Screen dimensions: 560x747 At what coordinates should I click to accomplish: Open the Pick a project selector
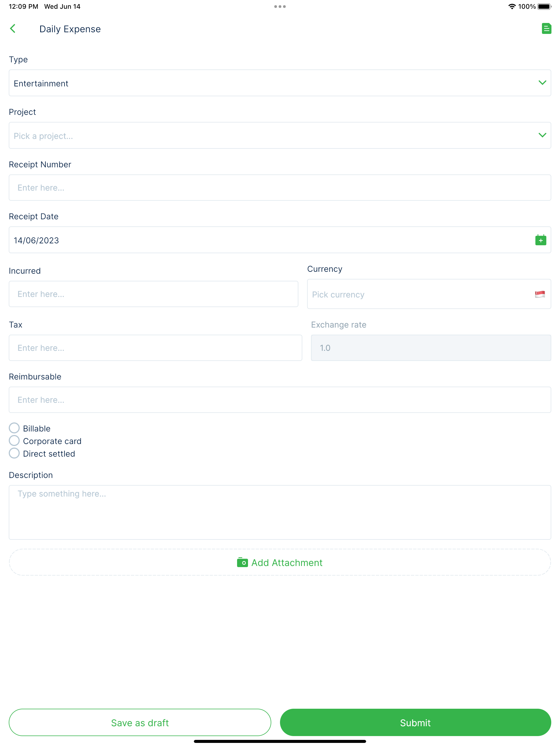click(x=280, y=135)
